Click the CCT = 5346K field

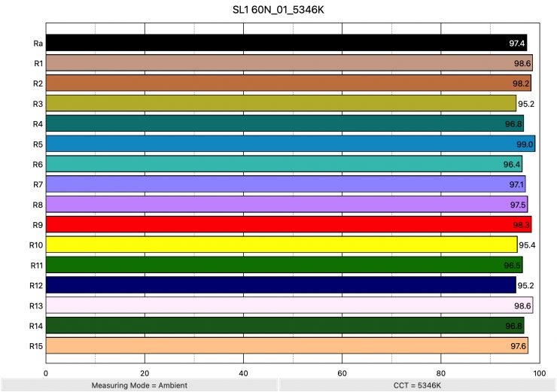[x=417, y=385]
